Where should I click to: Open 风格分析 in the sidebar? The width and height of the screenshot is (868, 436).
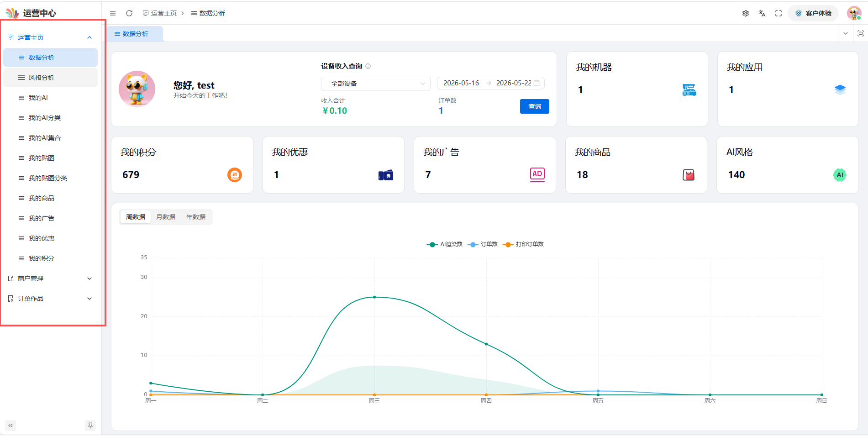point(50,78)
